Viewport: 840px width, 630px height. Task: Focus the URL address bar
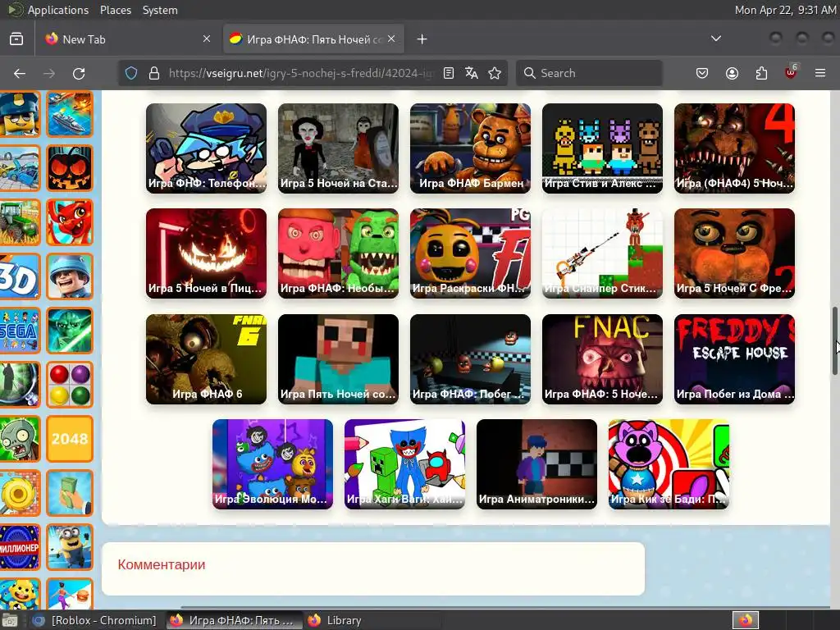tap(300, 73)
